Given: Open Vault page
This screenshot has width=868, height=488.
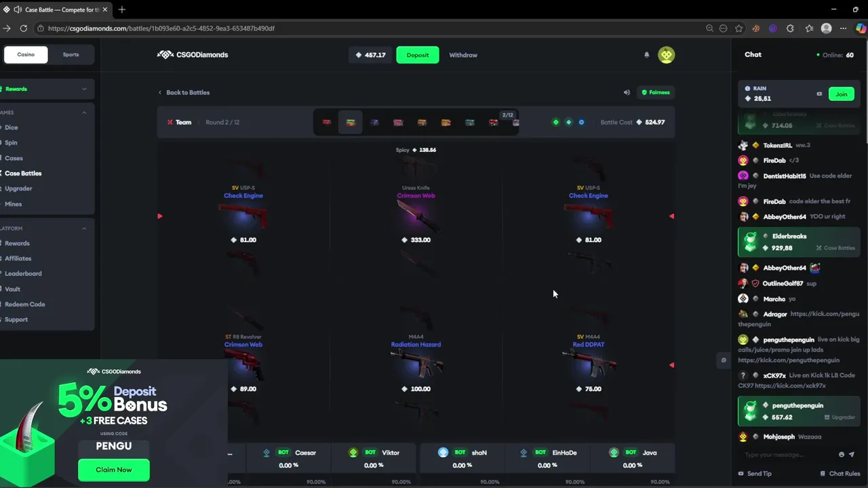Looking at the screenshot, I should (12, 289).
